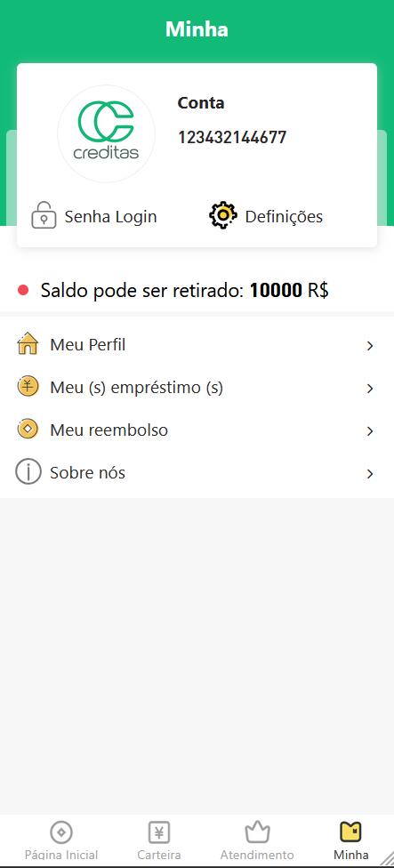Image resolution: width=394 pixels, height=868 pixels.
Task: Switch to the Carteira tab label
Action: [x=159, y=855]
